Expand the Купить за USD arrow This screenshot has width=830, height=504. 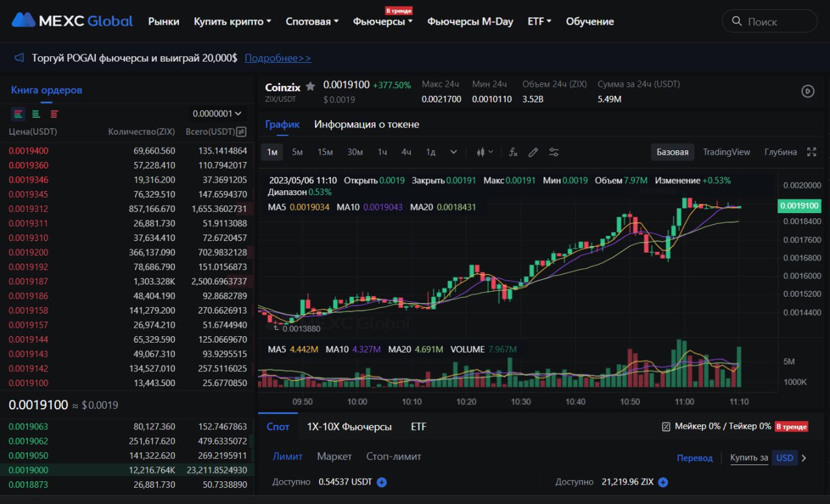coord(804,458)
